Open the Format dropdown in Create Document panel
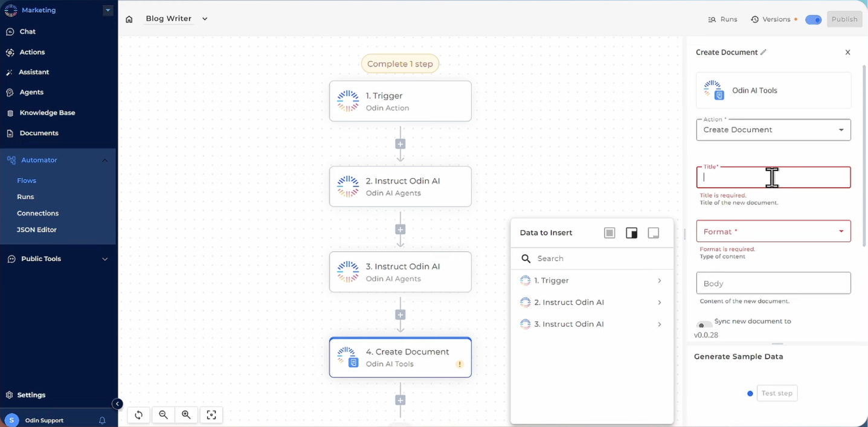Screen dimensions: 868x427 coord(773,231)
